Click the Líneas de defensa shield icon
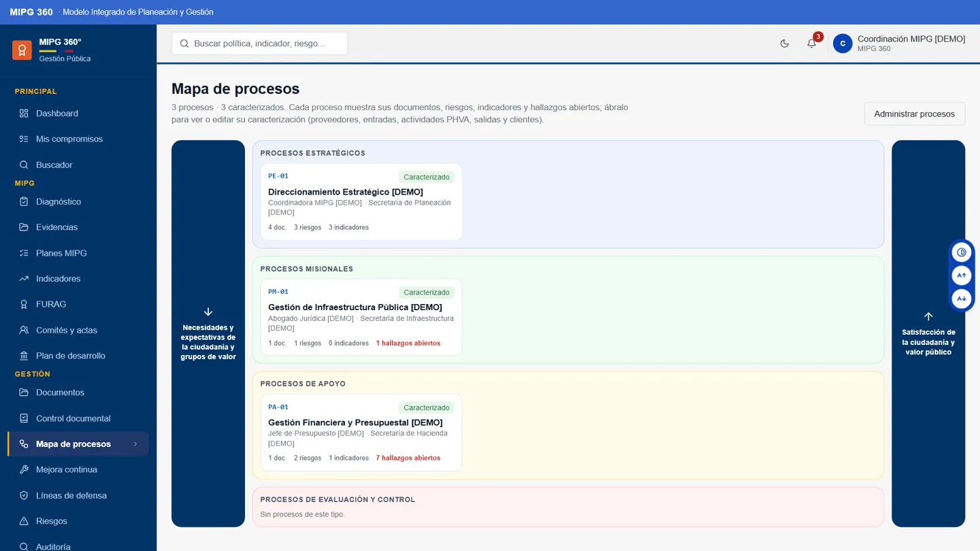The width and height of the screenshot is (980, 551). (x=24, y=495)
